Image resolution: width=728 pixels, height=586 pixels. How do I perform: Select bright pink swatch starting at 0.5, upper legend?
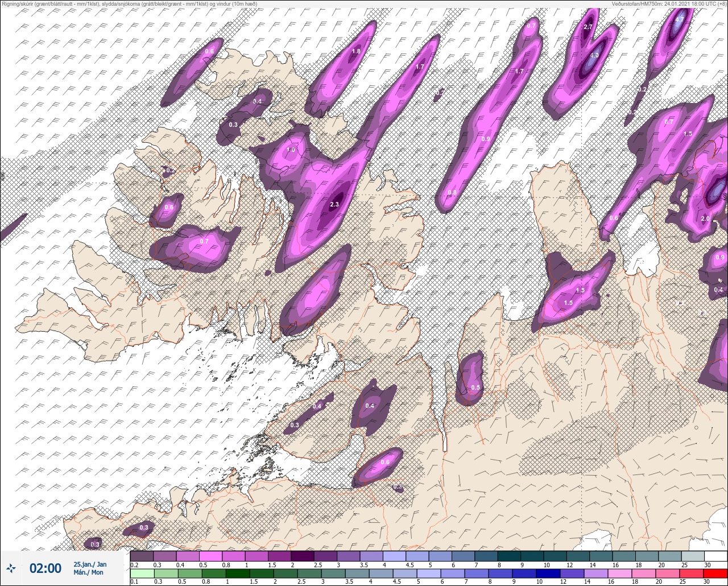coord(210,556)
